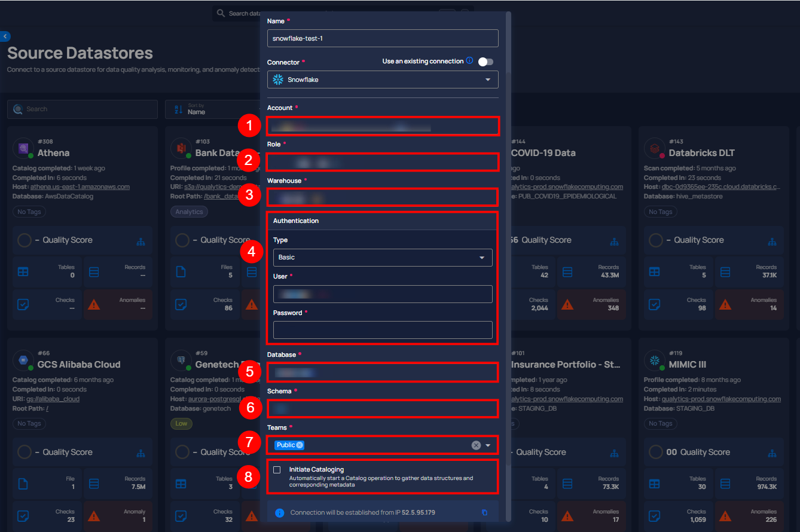Remove the Public team chip

pyautogui.click(x=300, y=445)
